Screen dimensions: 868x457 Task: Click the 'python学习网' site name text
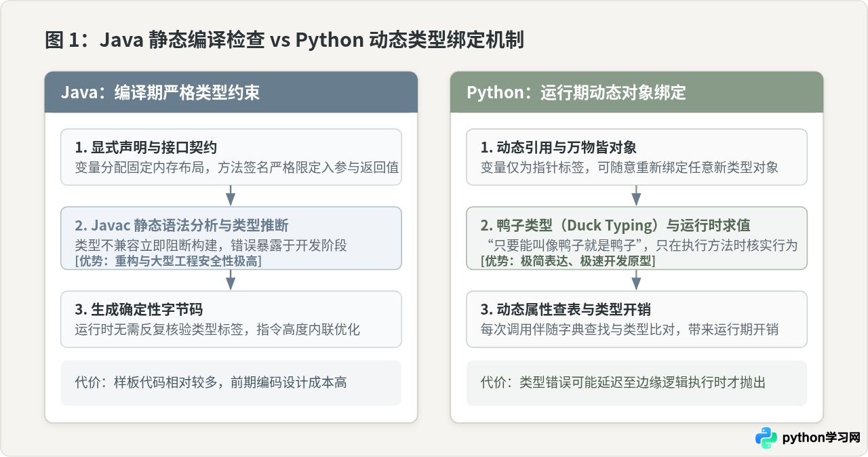coord(821,438)
